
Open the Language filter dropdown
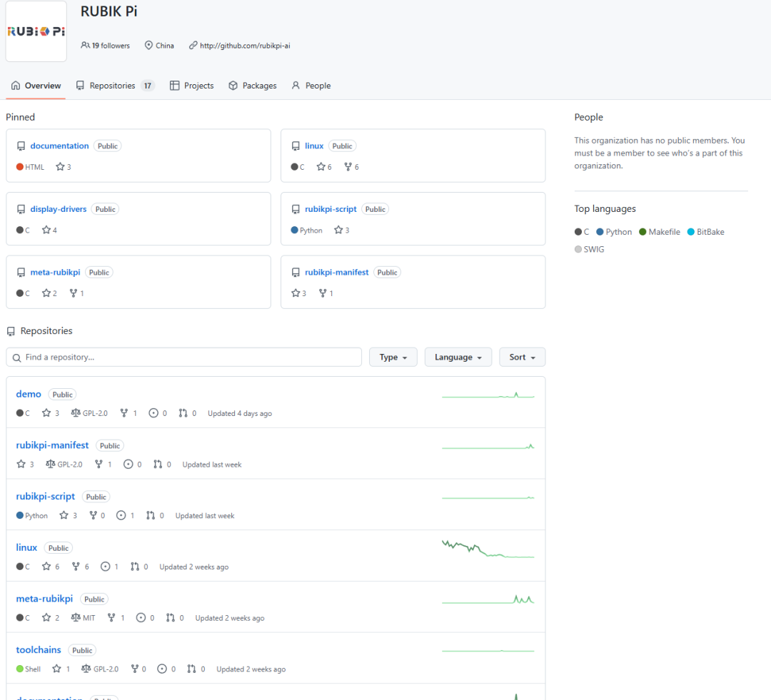pos(458,357)
